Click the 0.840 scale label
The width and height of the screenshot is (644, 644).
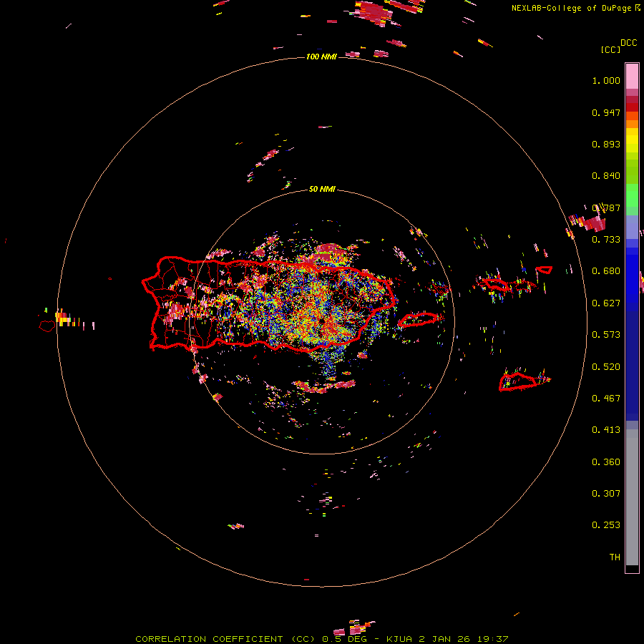[x=606, y=176]
